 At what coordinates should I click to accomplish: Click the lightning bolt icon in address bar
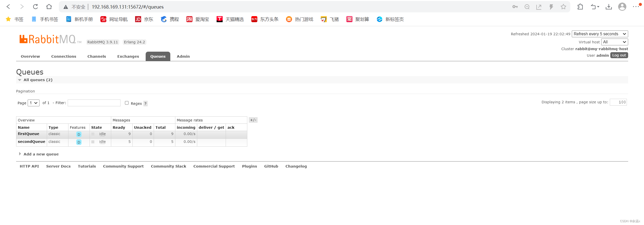pos(551,7)
